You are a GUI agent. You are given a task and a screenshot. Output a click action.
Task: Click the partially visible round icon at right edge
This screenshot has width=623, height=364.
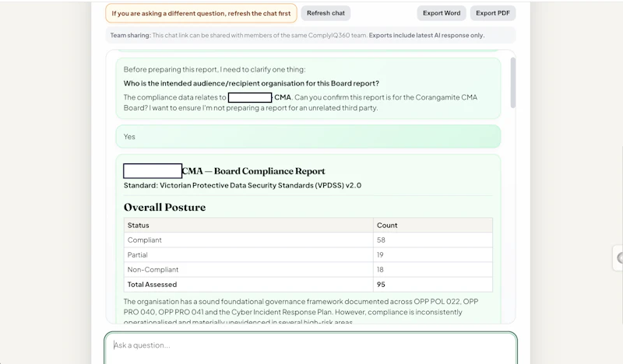pos(619,258)
